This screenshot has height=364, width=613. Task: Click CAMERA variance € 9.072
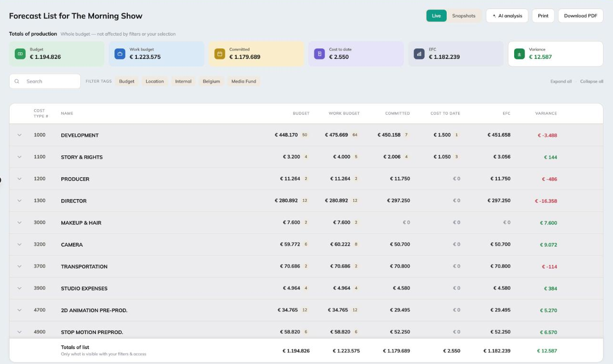(548, 245)
